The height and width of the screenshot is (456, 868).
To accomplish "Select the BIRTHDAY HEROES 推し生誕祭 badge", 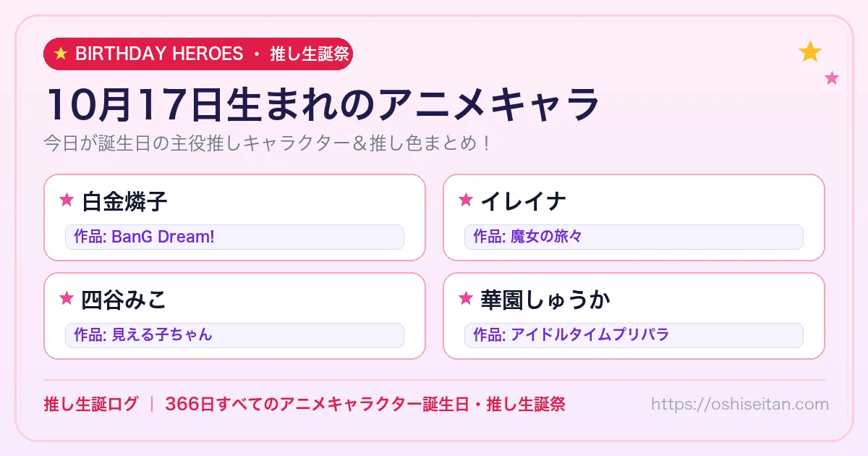I will [198, 54].
